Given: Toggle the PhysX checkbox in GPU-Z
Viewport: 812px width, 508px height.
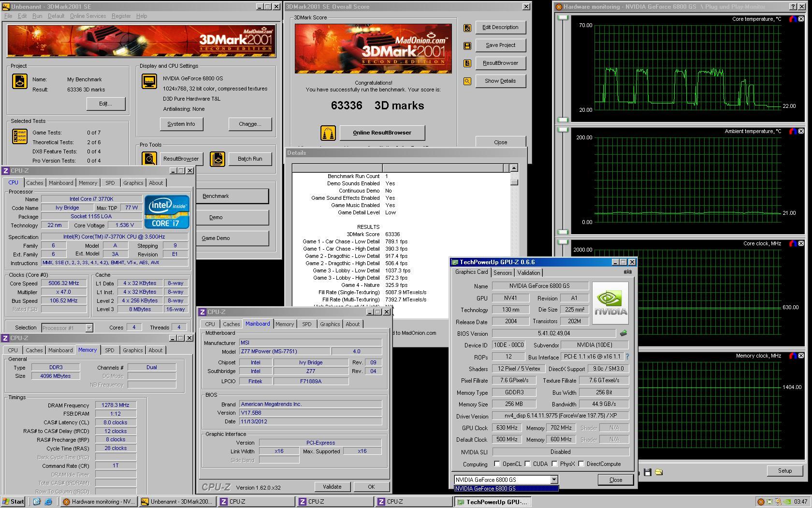Looking at the screenshot, I should tap(554, 464).
